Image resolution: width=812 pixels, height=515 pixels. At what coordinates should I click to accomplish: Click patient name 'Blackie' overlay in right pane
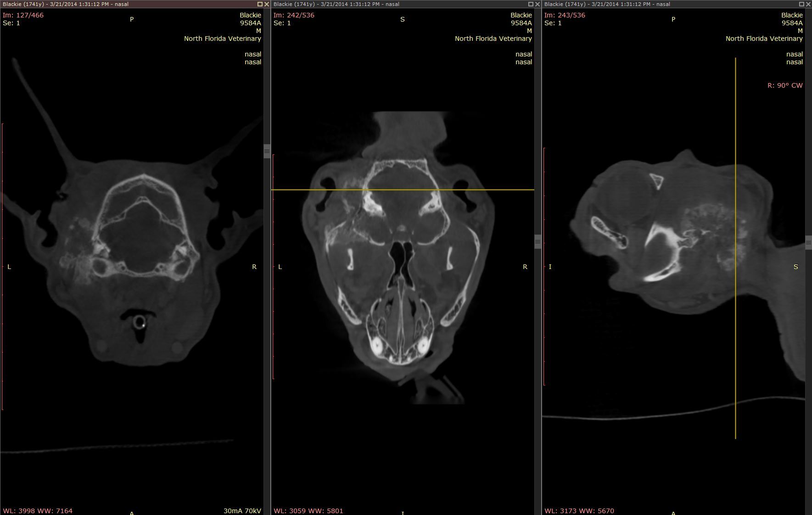[792, 15]
